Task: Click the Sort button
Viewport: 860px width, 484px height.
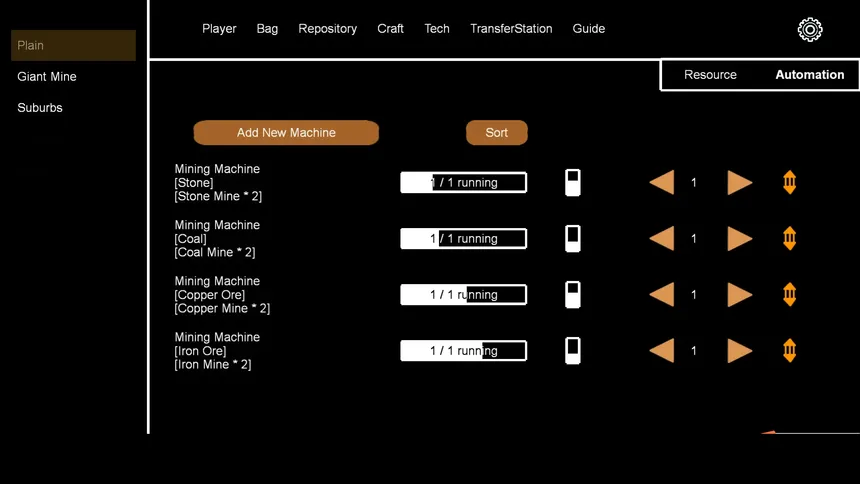Action: (x=496, y=133)
